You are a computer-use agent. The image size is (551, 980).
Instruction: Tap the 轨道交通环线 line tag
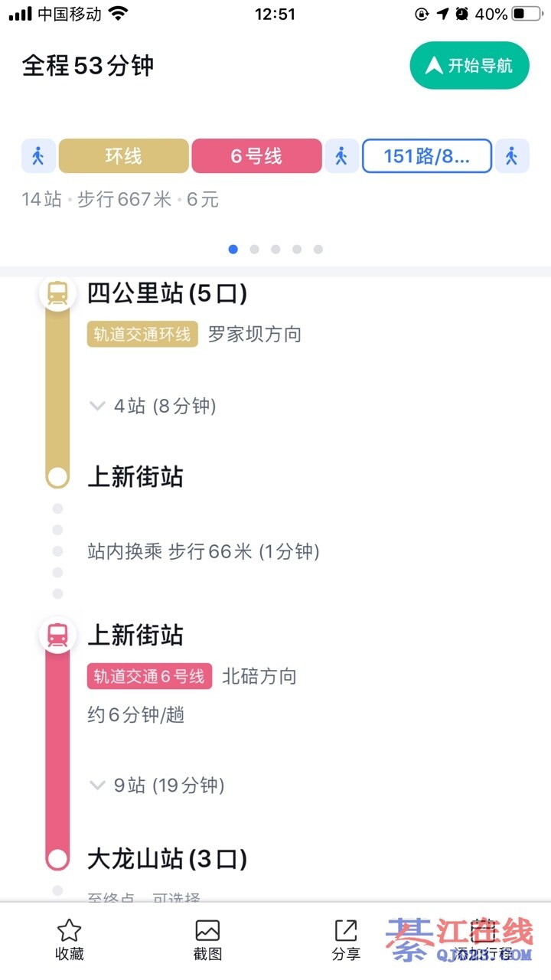(x=142, y=335)
